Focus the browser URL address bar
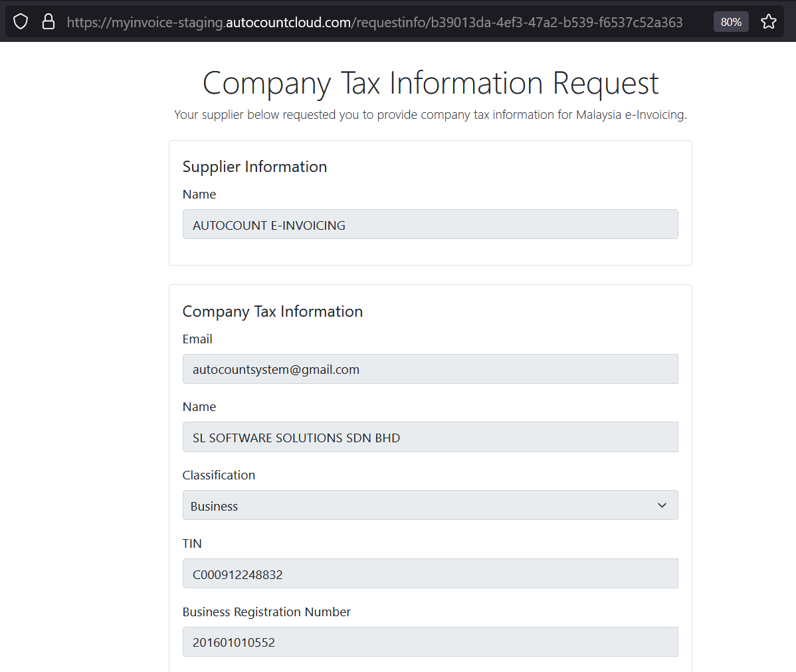The width and height of the screenshot is (796, 672). coord(375,23)
